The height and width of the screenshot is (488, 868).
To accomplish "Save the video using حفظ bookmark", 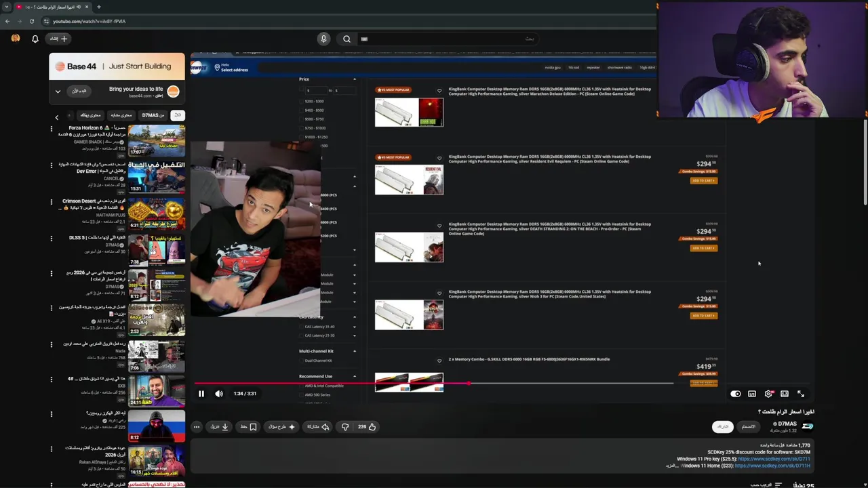I will (248, 427).
